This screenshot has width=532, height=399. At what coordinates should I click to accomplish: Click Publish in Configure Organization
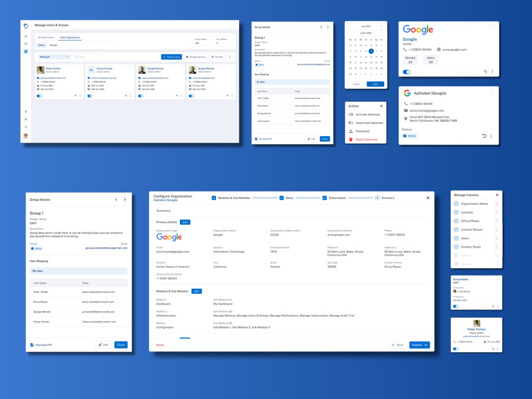(x=419, y=345)
